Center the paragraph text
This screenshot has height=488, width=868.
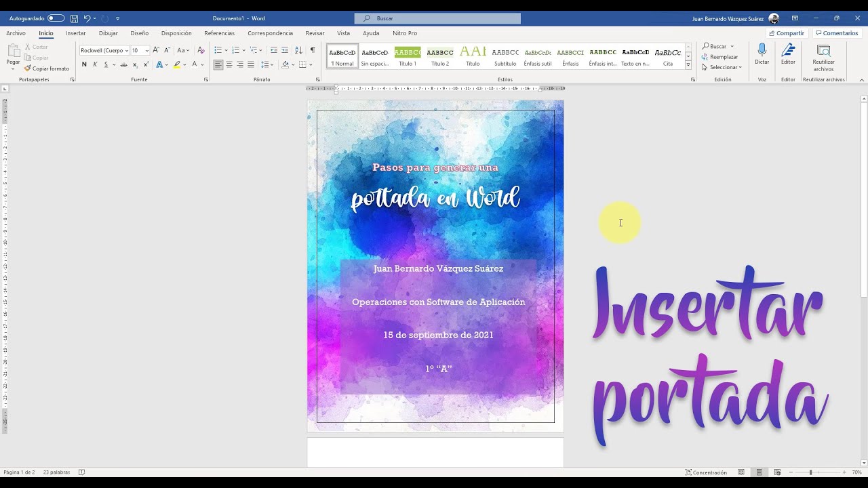(229, 64)
